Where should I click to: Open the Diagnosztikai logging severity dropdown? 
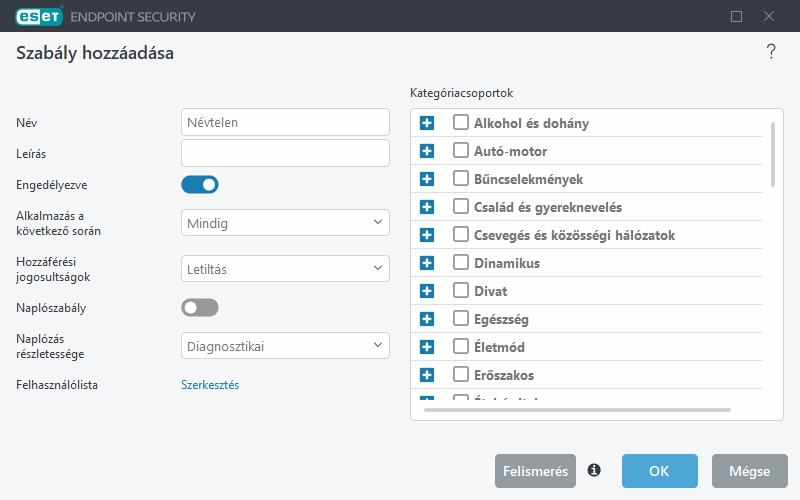click(285, 345)
